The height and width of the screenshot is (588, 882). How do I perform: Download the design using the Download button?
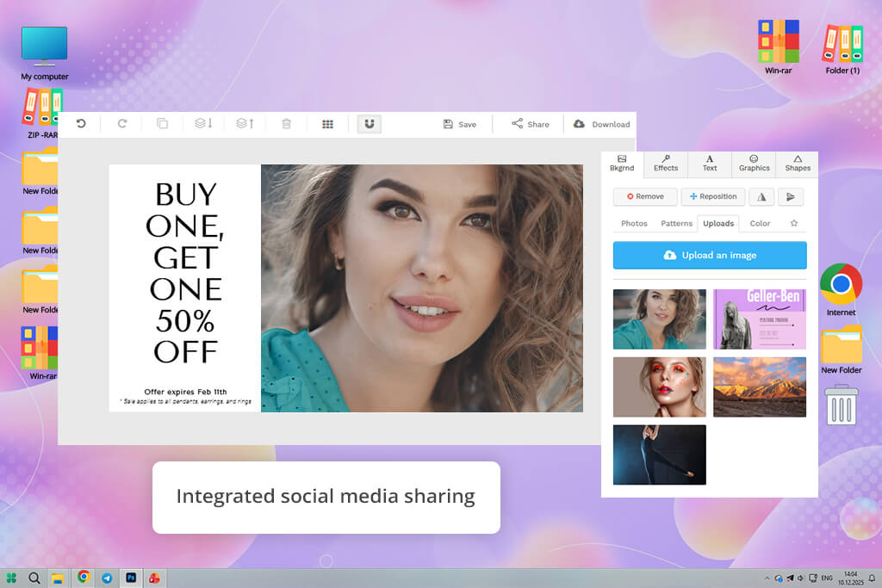click(601, 124)
